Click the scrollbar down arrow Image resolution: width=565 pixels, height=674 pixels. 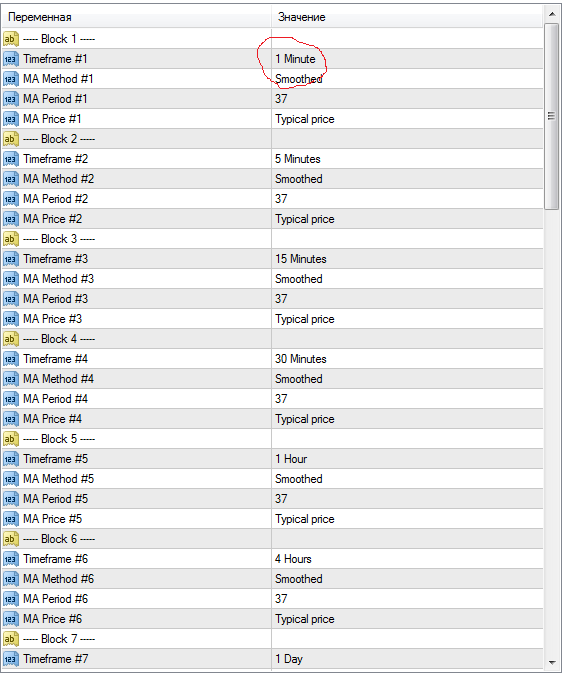click(x=552, y=662)
